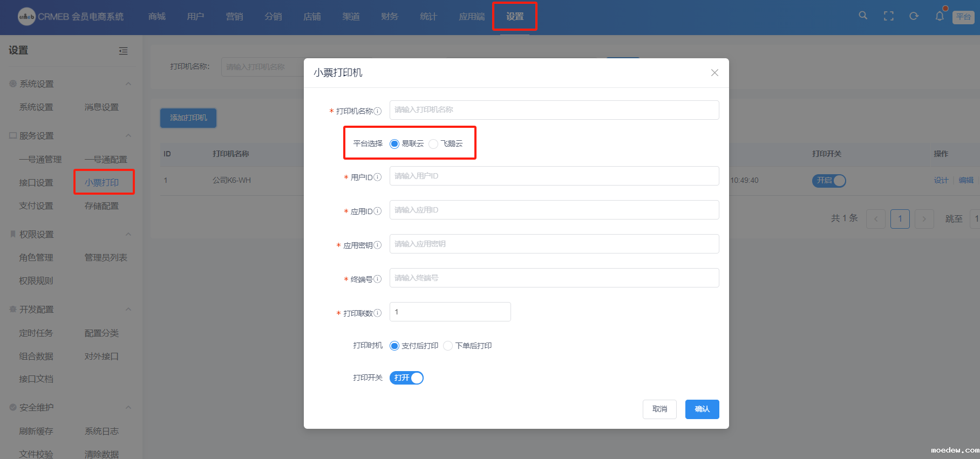Toggle fullscreen mode icon in header
This screenshot has height=459, width=980.
click(x=888, y=16)
